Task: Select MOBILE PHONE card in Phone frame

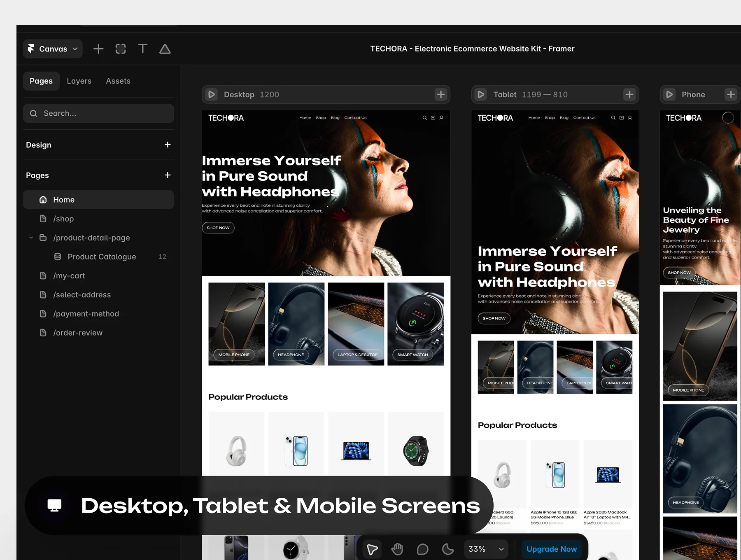Action: tap(700, 346)
